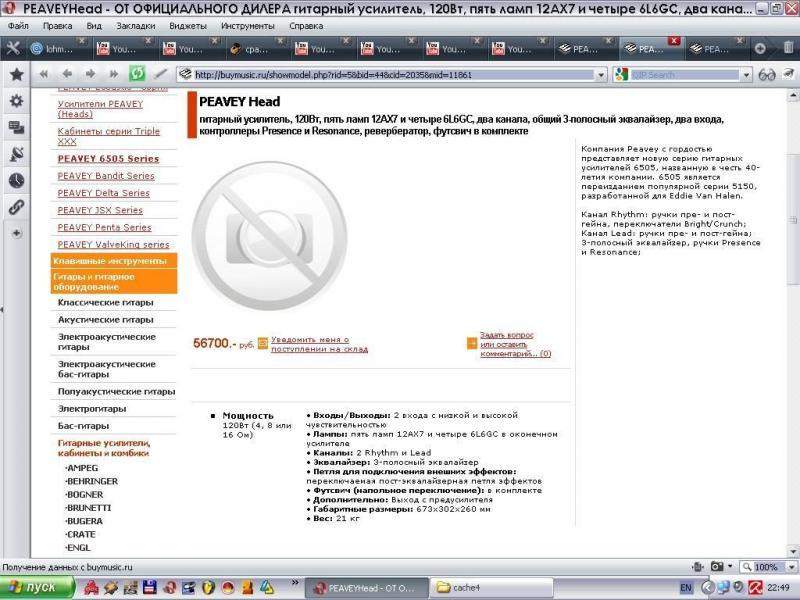Click the Fast Forward arrow
The height and width of the screenshot is (600, 800).
pos(113,74)
